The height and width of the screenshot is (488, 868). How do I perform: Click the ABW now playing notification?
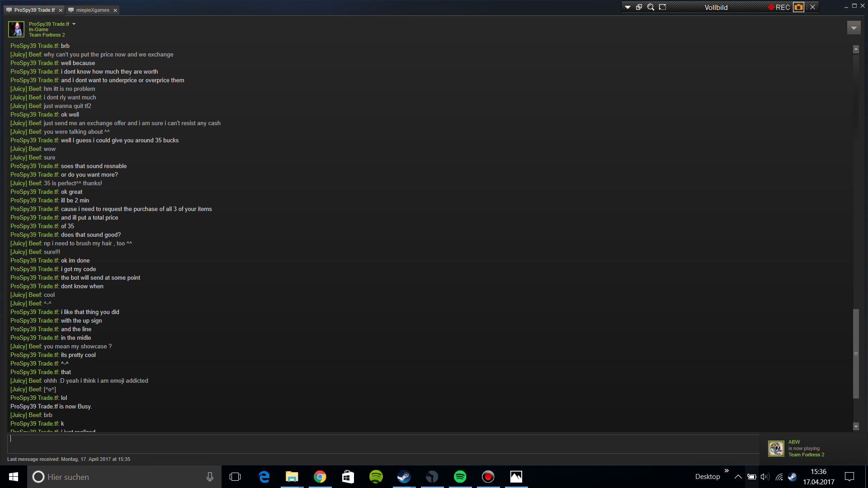(x=805, y=448)
